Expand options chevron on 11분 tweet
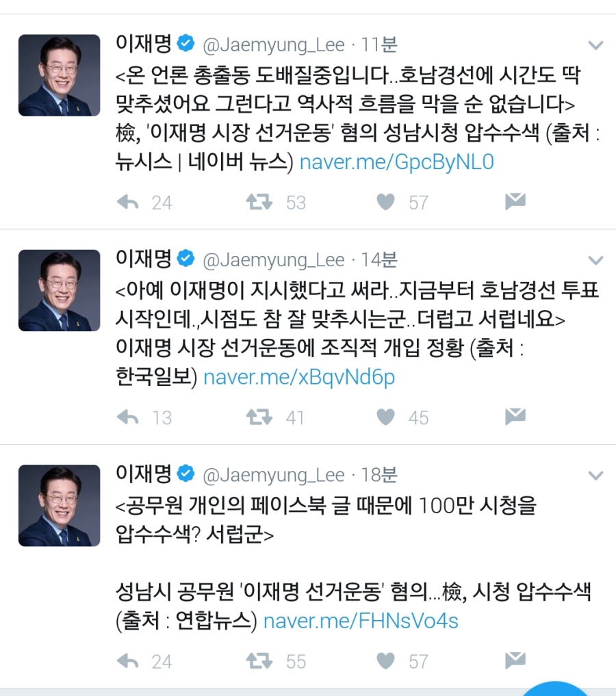 tap(595, 45)
